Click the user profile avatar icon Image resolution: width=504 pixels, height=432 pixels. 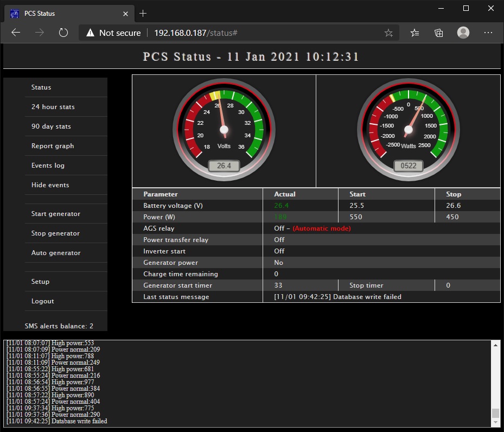463,33
